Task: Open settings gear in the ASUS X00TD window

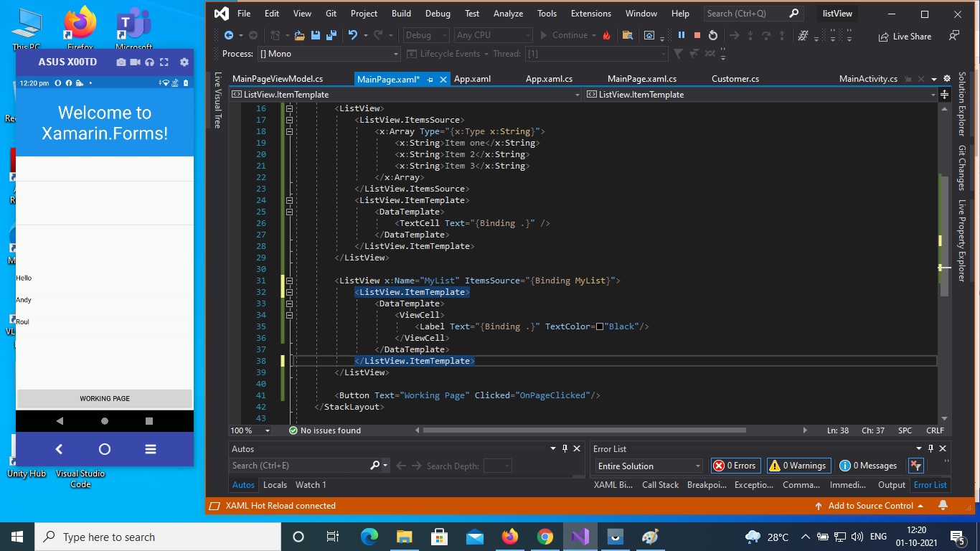Action: click(184, 62)
